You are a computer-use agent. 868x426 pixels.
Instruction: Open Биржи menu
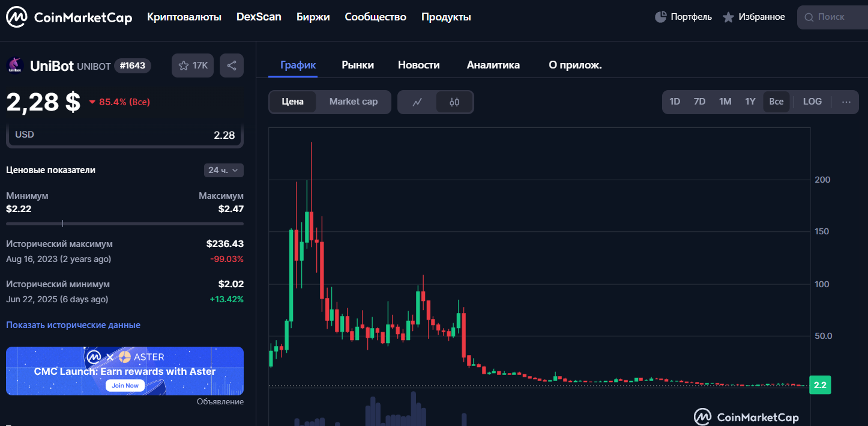coord(313,17)
